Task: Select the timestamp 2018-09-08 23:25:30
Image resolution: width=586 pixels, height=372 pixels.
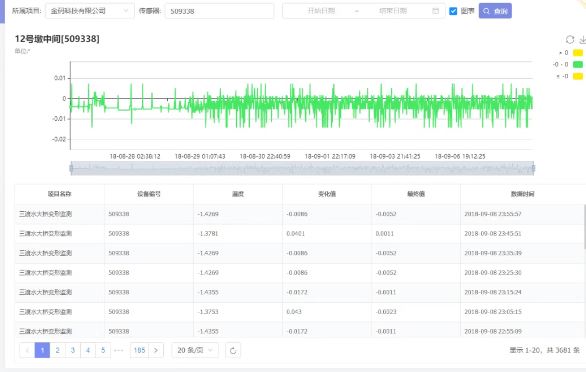Action: 493,273
